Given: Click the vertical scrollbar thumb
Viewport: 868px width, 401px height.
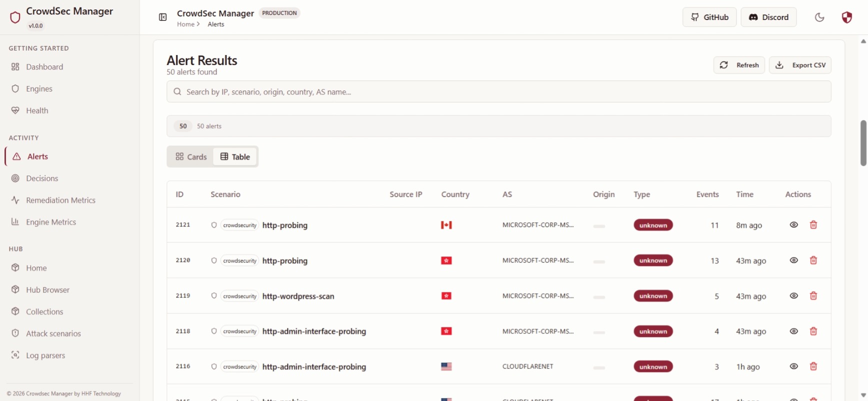Looking at the screenshot, I should [863, 143].
